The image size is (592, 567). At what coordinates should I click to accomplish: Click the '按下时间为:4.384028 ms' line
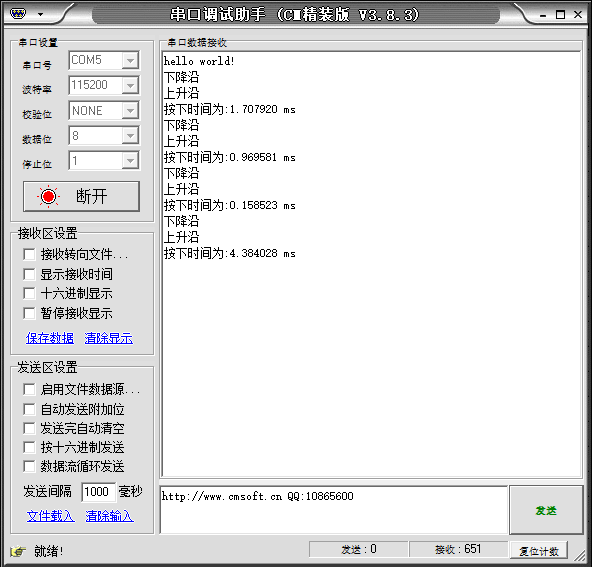click(x=230, y=253)
